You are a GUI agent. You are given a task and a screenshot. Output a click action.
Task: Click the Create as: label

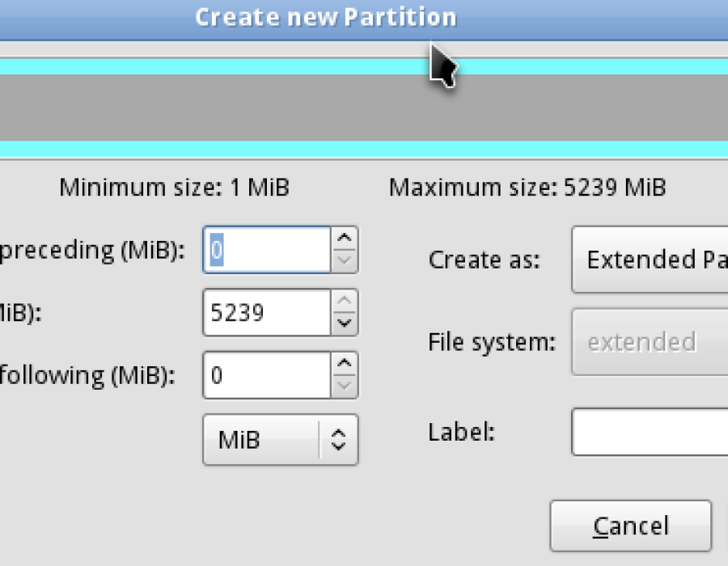485,260
